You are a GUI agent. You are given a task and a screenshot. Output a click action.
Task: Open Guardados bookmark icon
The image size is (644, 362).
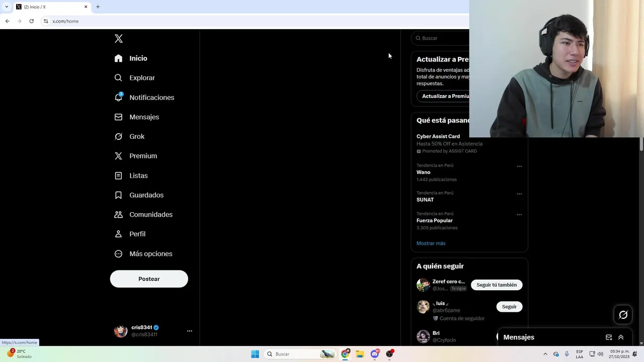[118, 195]
